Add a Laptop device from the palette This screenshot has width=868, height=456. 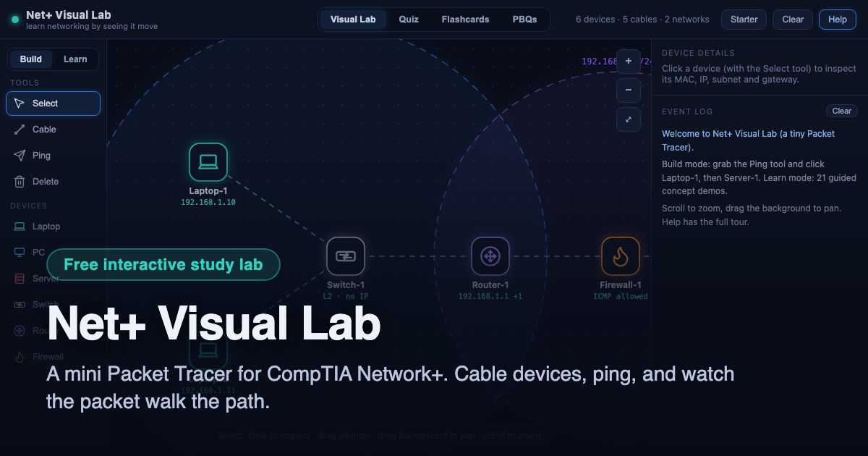(x=53, y=227)
